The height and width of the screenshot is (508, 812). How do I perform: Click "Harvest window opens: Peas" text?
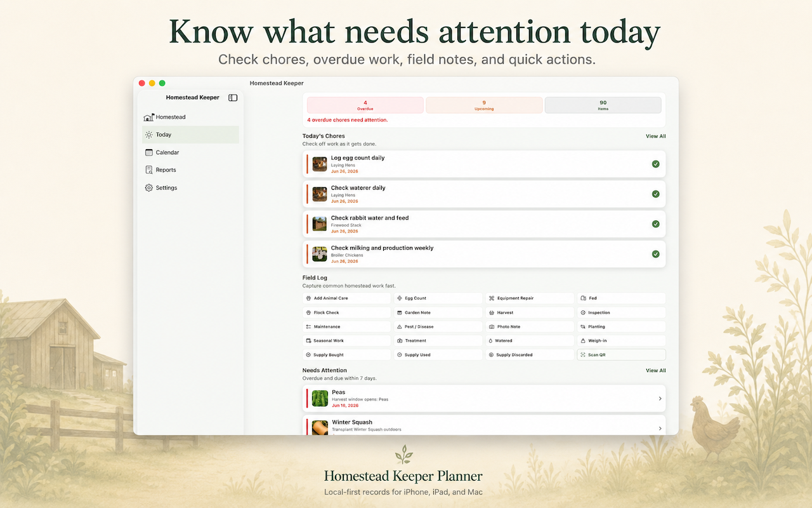coord(360,399)
